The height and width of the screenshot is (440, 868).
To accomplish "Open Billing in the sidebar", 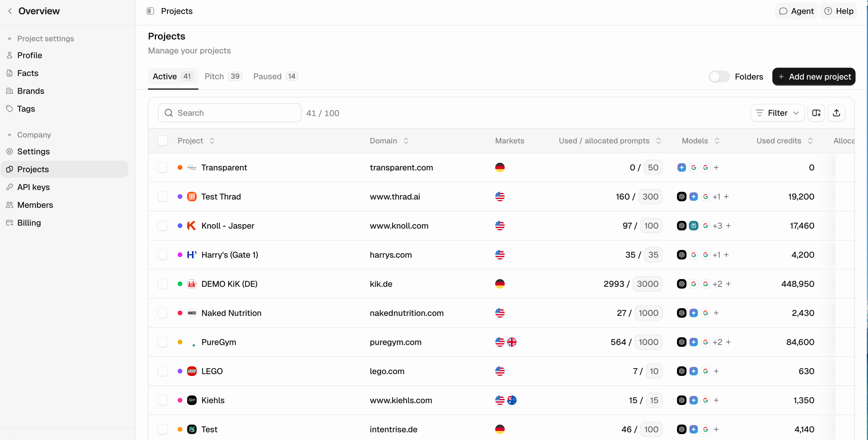I will click(x=64, y=223).
